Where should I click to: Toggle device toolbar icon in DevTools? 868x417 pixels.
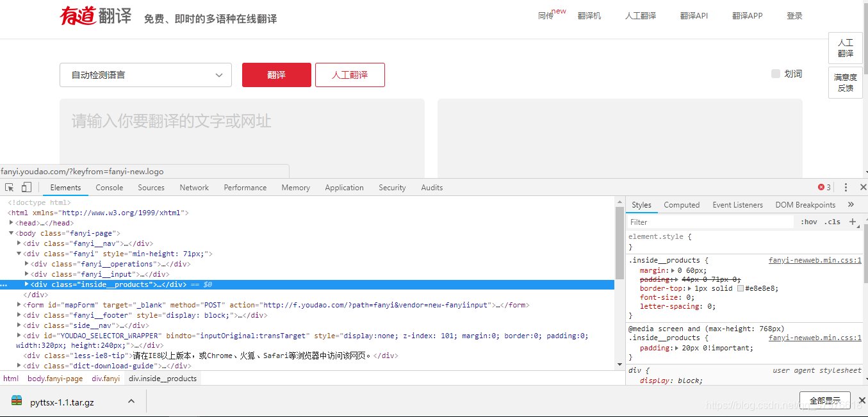click(26, 187)
